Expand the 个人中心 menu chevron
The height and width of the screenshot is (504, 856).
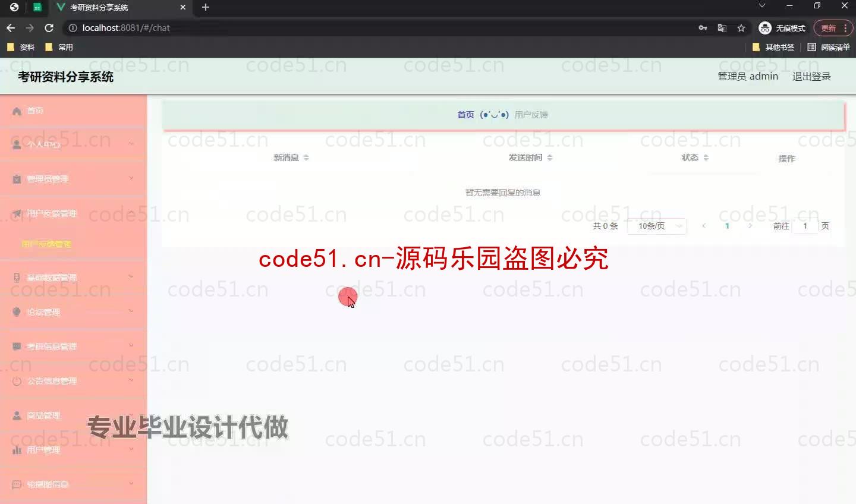131,143
